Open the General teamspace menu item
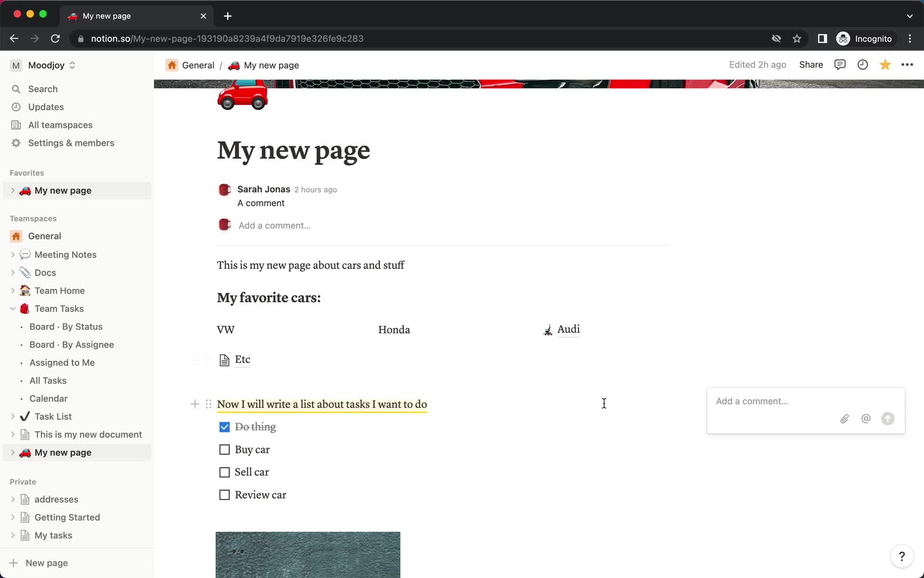924x578 pixels. (45, 236)
